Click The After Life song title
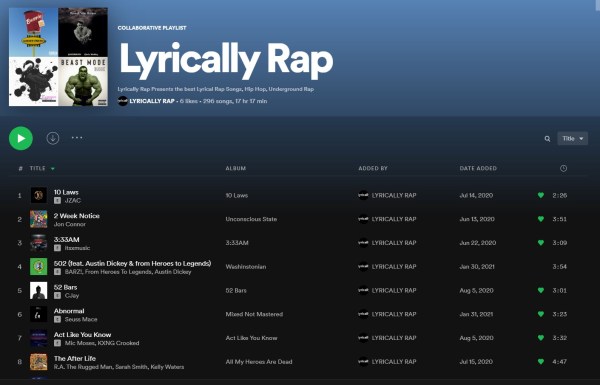This screenshot has height=385, width=600. coord(75,358)
